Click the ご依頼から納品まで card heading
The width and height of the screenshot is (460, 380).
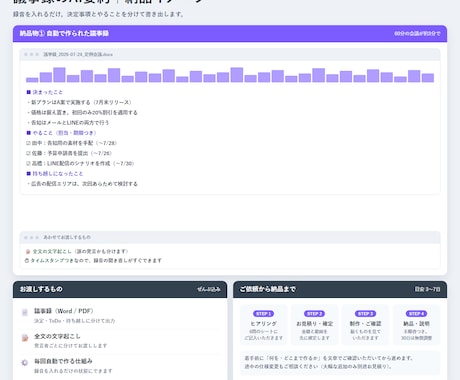click(x=268, y=289)
